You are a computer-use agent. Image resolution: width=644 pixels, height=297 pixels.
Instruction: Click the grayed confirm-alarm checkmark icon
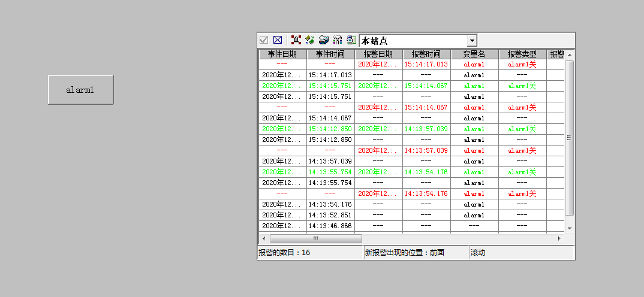pyautogui.click(x=264, y=40)
